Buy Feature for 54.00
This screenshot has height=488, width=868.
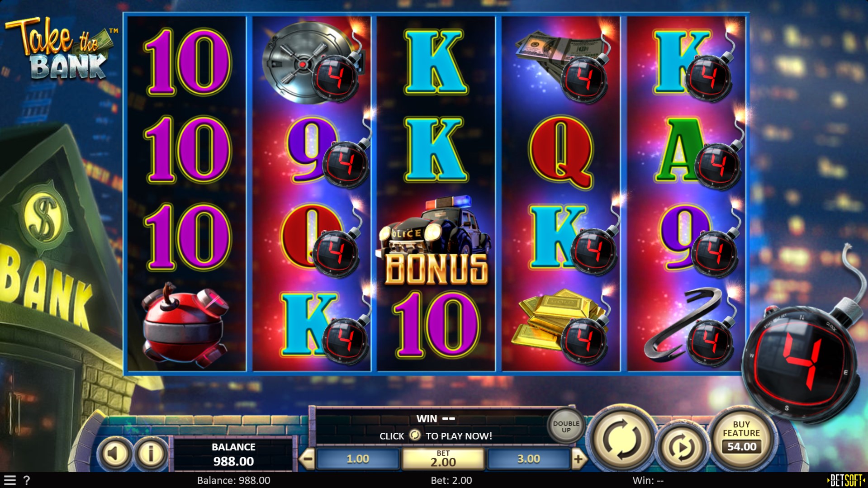[741, 438]
